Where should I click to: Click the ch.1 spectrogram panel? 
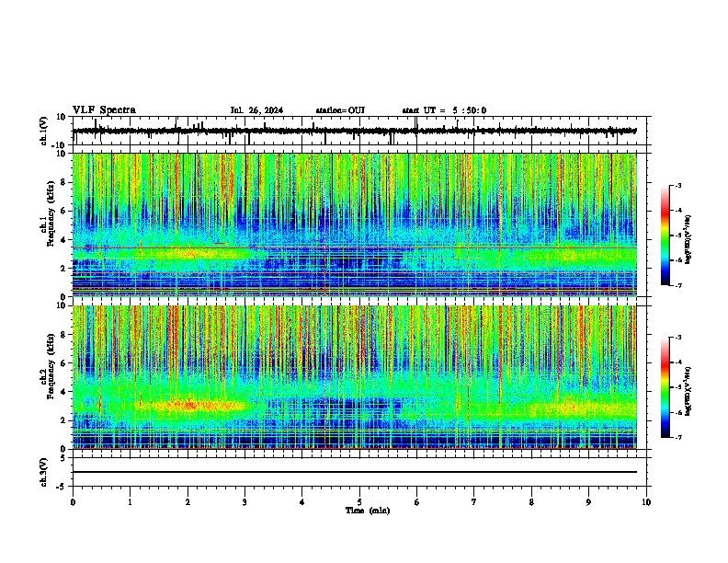(354, 224)
